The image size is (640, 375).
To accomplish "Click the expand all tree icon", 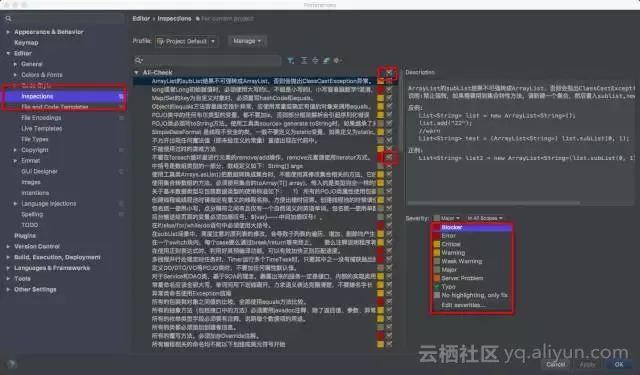I will pos(304,60).
